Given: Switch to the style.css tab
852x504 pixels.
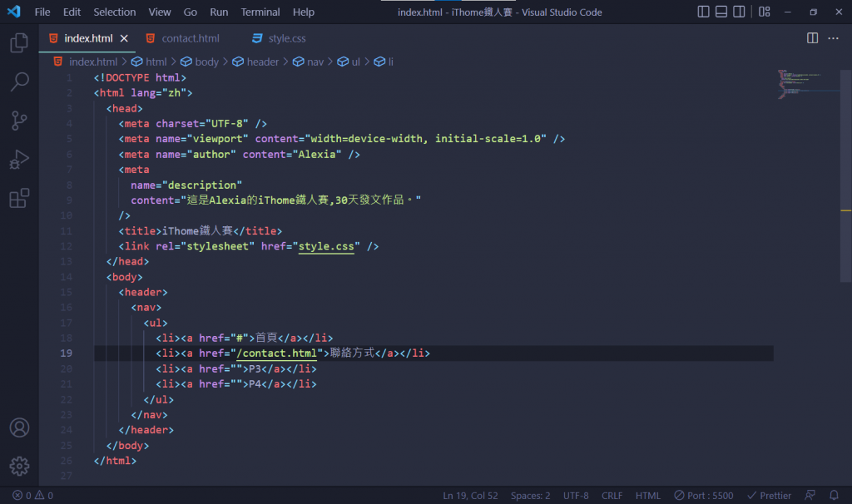Looking at the screenshot, I should coord(287,38).
